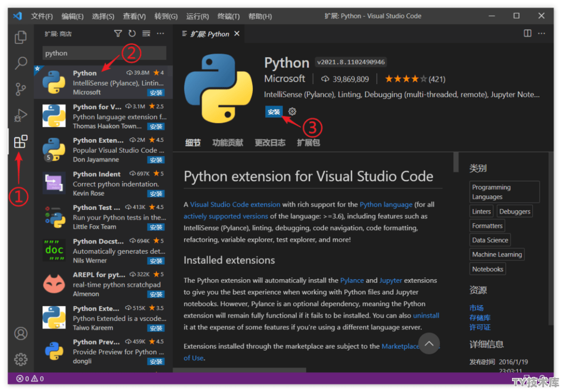
Task: Open the Pylance link
Action: click(x=352, y=280)
